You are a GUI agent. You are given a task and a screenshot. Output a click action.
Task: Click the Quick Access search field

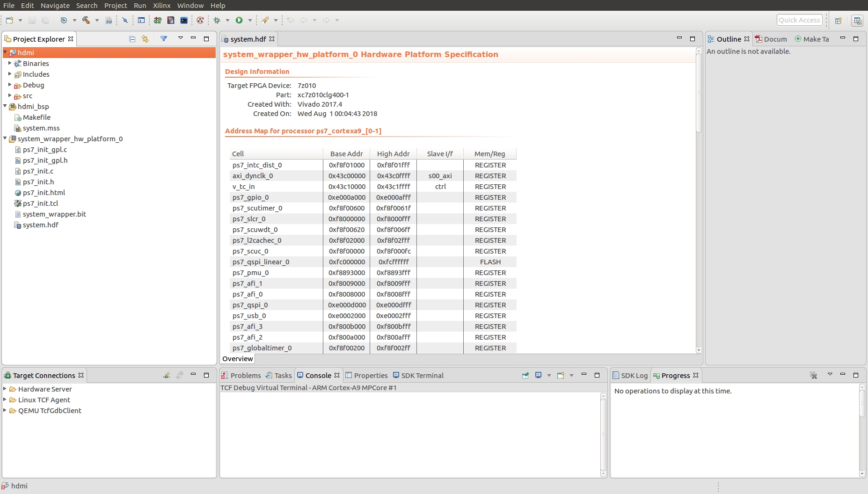tap(799, 20)
